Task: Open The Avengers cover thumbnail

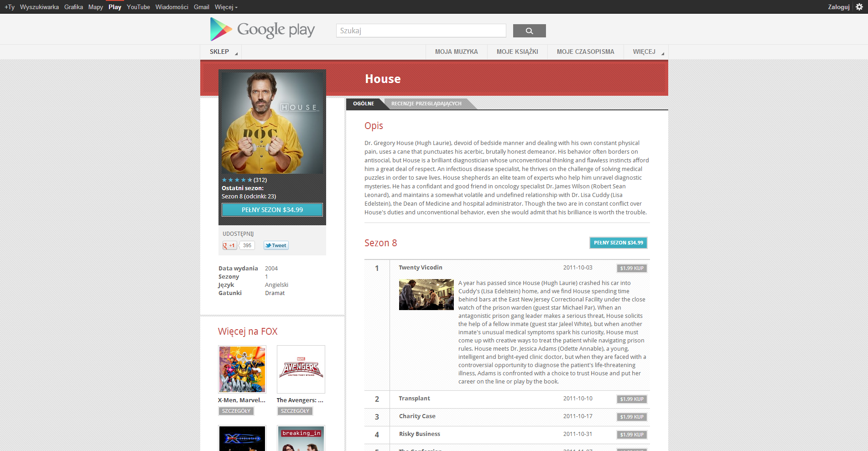Action: [x=301, y=369]
